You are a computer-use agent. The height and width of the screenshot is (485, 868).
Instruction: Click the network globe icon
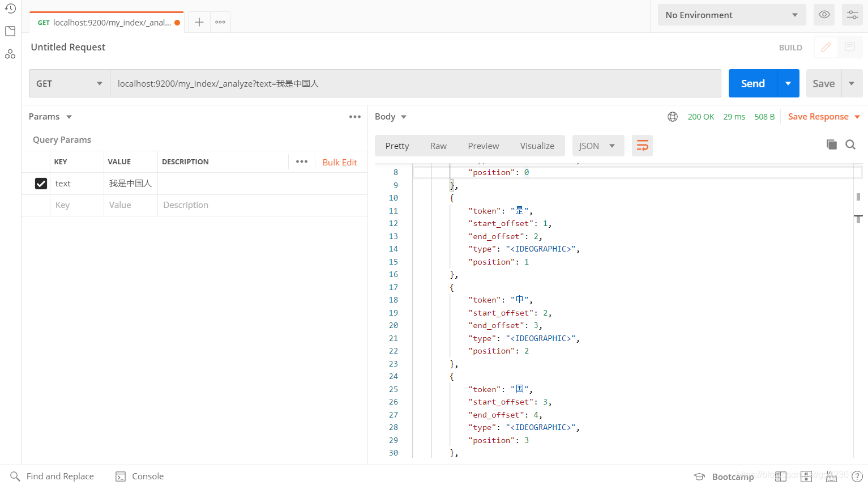[x=673, y=117]
